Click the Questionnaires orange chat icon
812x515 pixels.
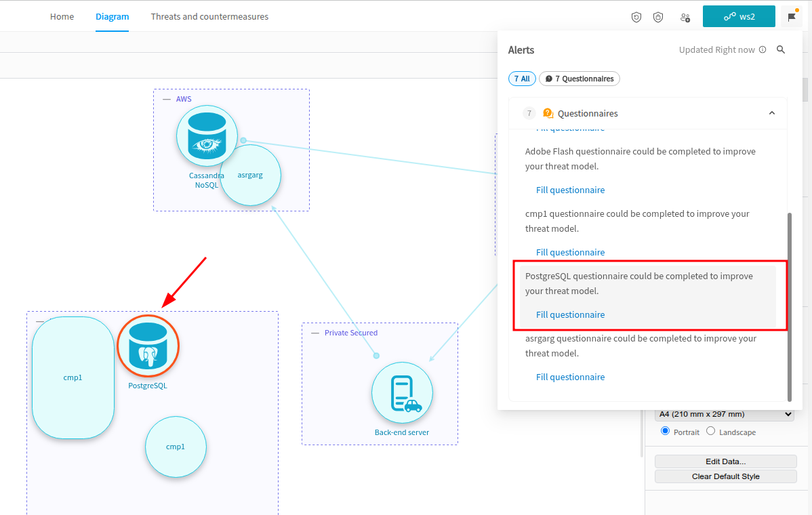tap(548, 113)
